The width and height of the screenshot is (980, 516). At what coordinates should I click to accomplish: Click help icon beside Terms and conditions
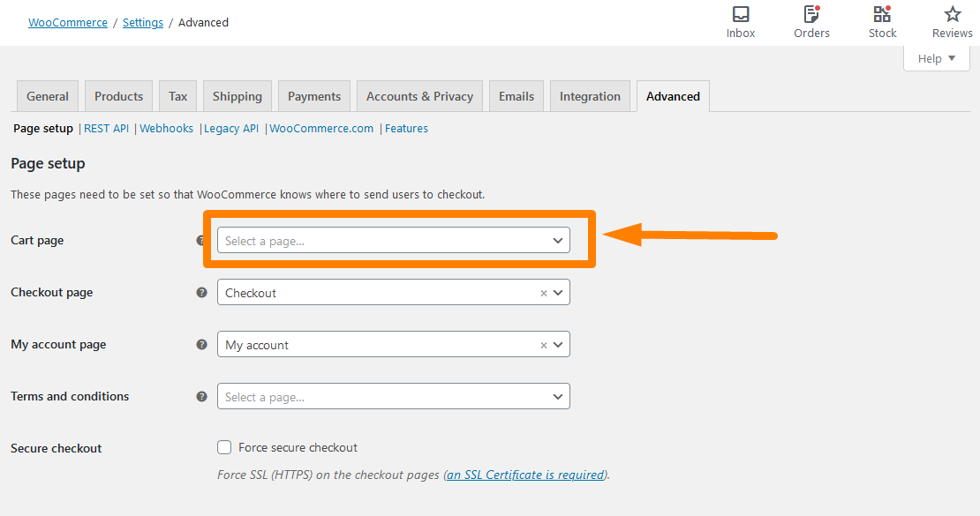coord(201,396)
